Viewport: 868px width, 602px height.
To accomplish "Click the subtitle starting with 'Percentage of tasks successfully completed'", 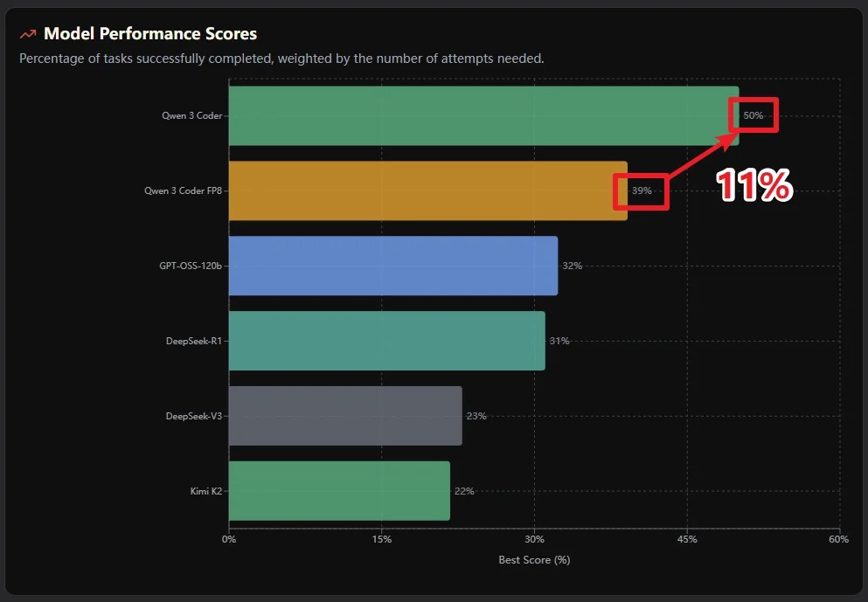I will [x=281, y=59].
